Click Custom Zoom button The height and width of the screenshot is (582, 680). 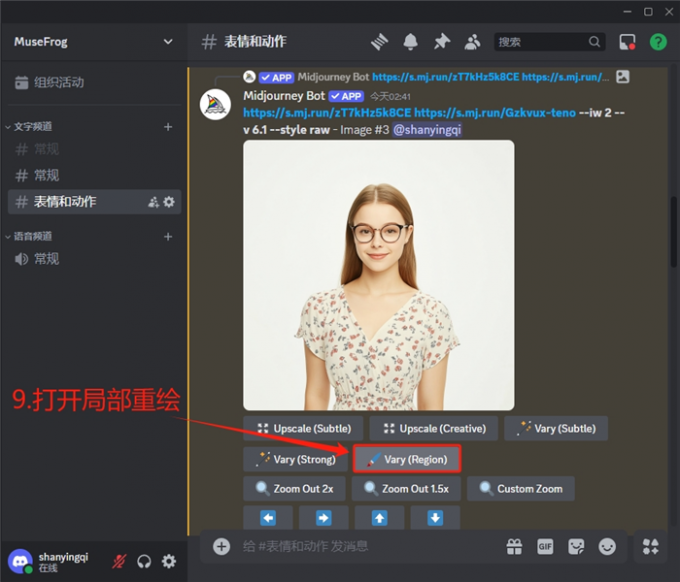point(521,489)
